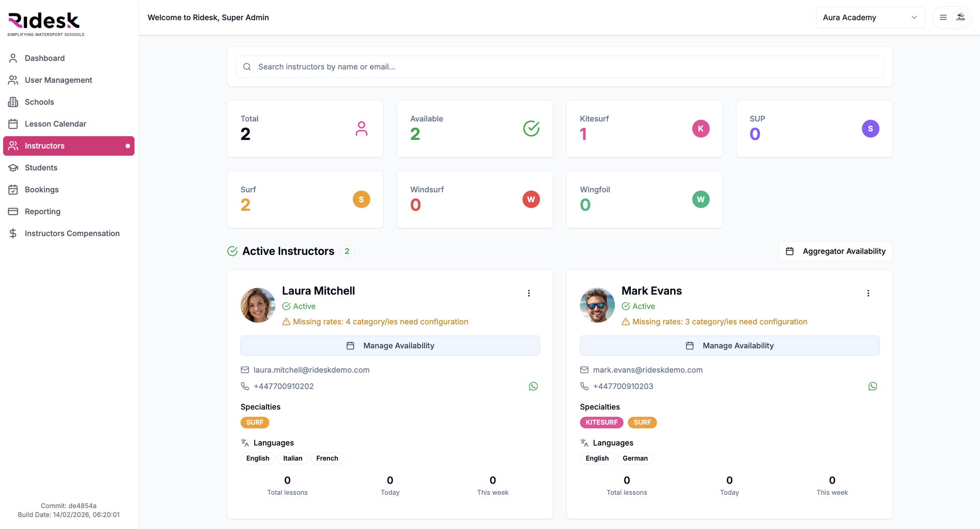Image resolution: width=980 pixels, height=529 pixels.
Task: Click the Aggregator Availability button
Action: tap(836, 251)
